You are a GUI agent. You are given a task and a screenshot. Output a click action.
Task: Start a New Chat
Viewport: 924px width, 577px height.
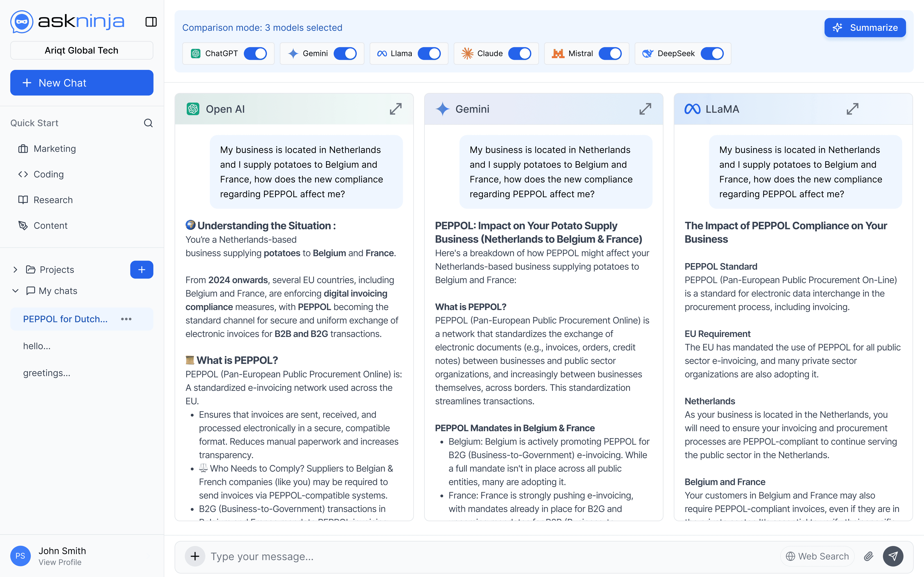(82, 83)
